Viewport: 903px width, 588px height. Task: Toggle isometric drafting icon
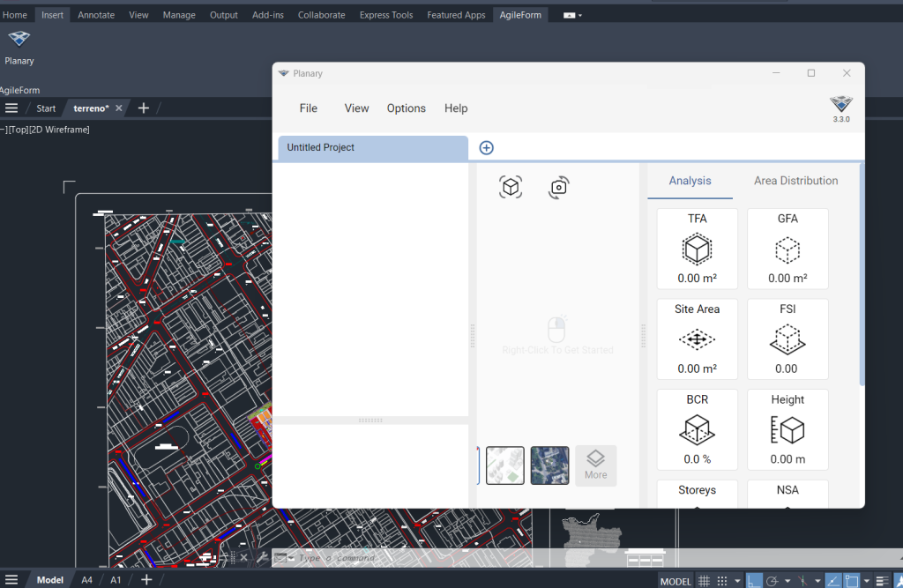click(802, 581)
